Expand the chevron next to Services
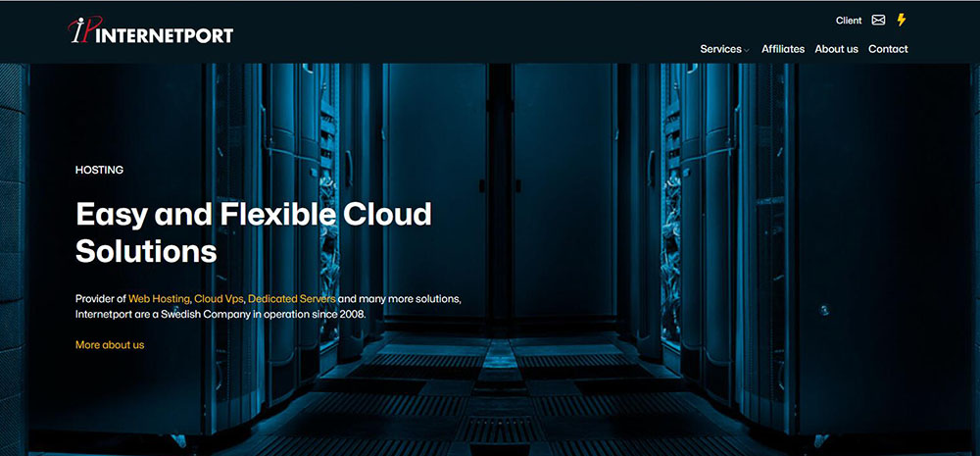This screenshot has width=980, height=456. click(747, 50)
